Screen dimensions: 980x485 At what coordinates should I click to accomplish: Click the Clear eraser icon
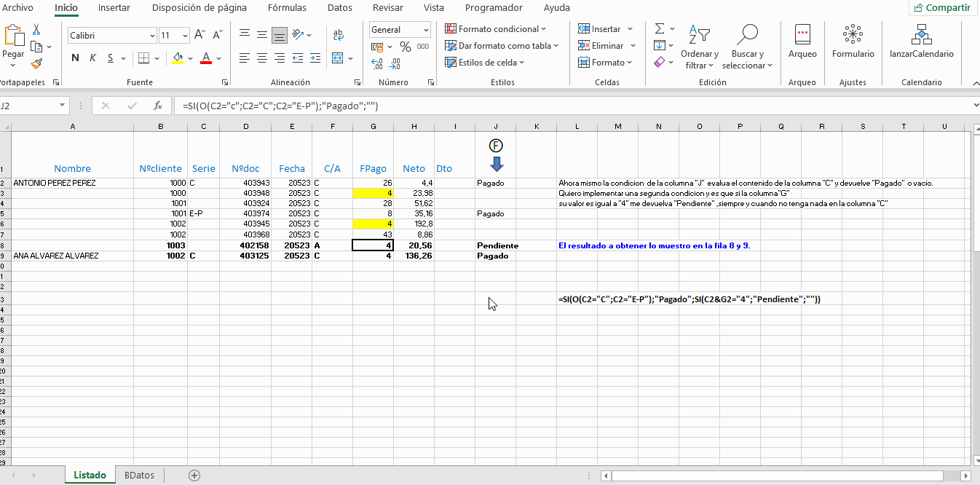(660, 63)
